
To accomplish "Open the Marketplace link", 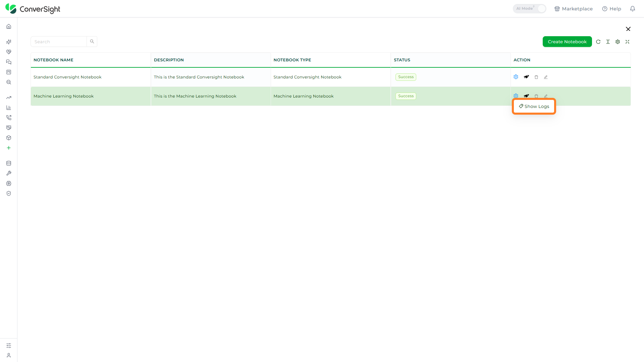I will tap(574, 9).
